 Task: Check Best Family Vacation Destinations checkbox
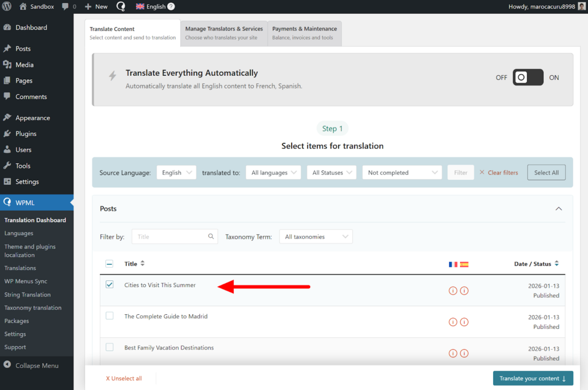click(110, 347)
